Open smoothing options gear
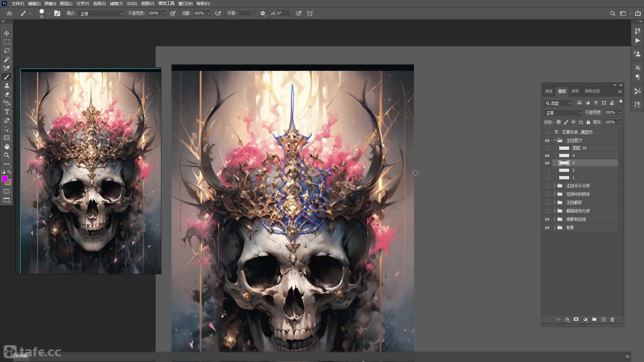The image size is (644, 362). click(x=263, y=13)
